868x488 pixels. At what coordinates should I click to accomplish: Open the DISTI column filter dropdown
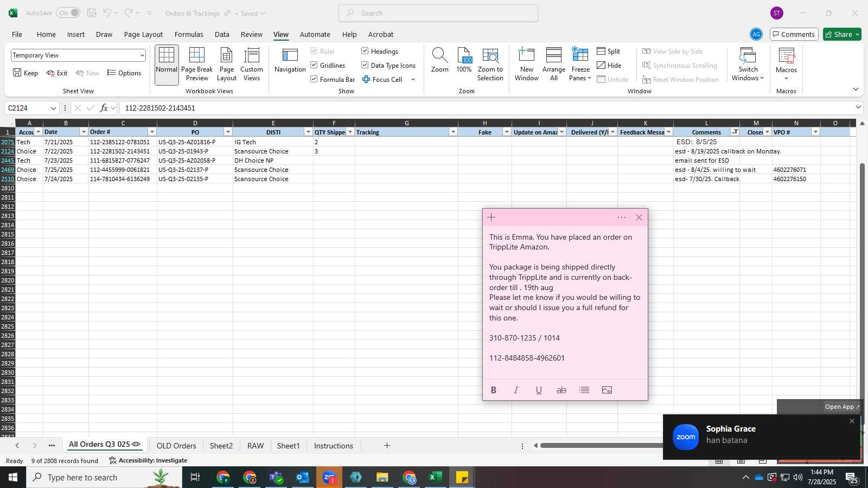click(x=308, y=132)
